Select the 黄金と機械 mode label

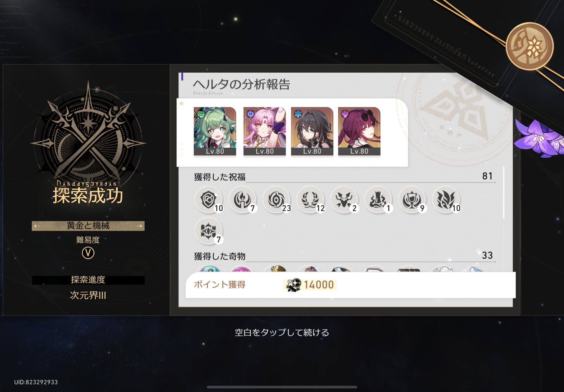coord(88,226)
